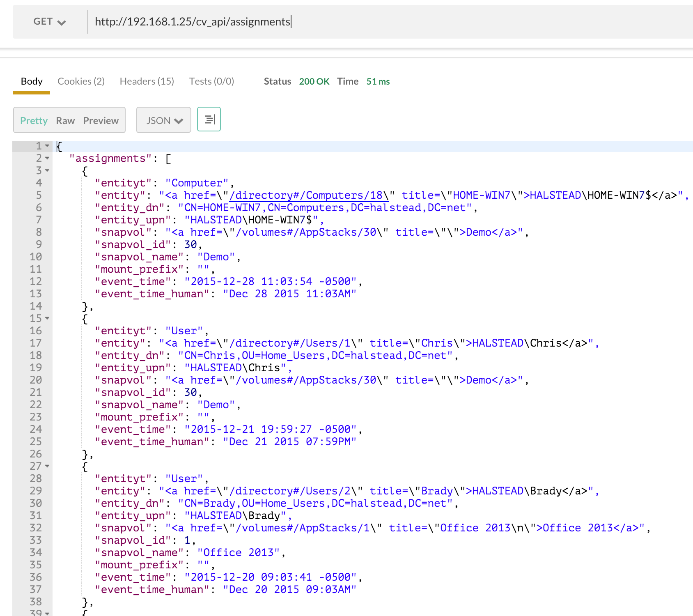Collapse the third object on line 27

click(x=47, y=467)
